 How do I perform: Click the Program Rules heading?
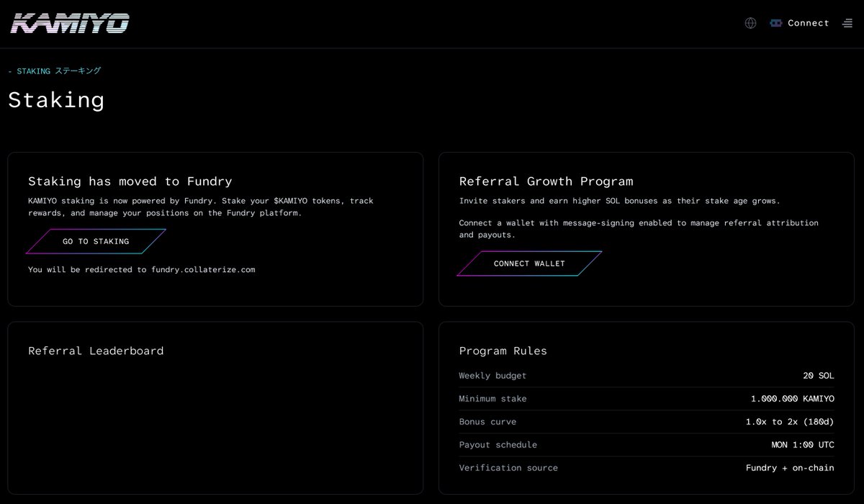[x=503, y=351]
